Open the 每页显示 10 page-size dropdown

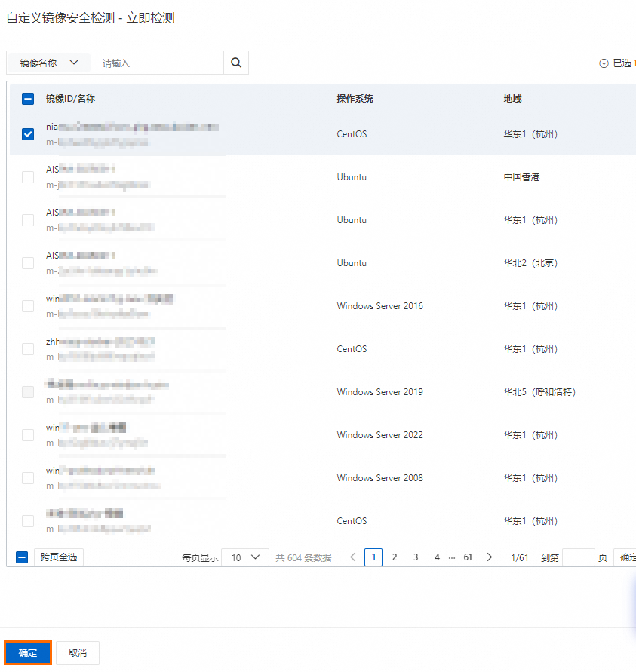[x=245, y=557]
